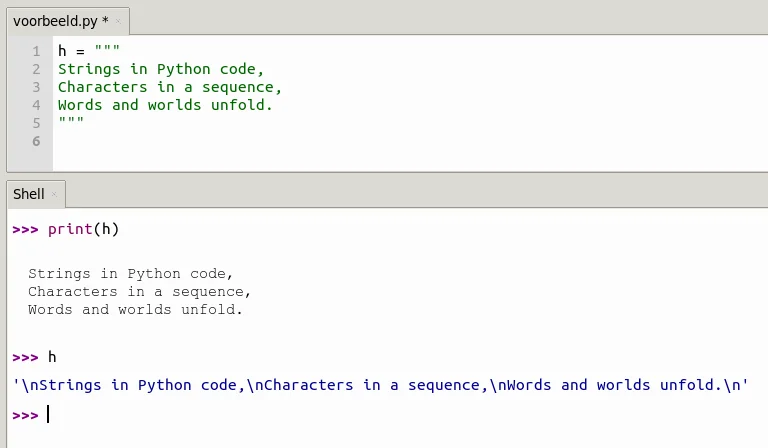This screenshot has width=768, height=448.
Task: Click the closing triple quotes on line 5
Action: (x=71, y=120)
